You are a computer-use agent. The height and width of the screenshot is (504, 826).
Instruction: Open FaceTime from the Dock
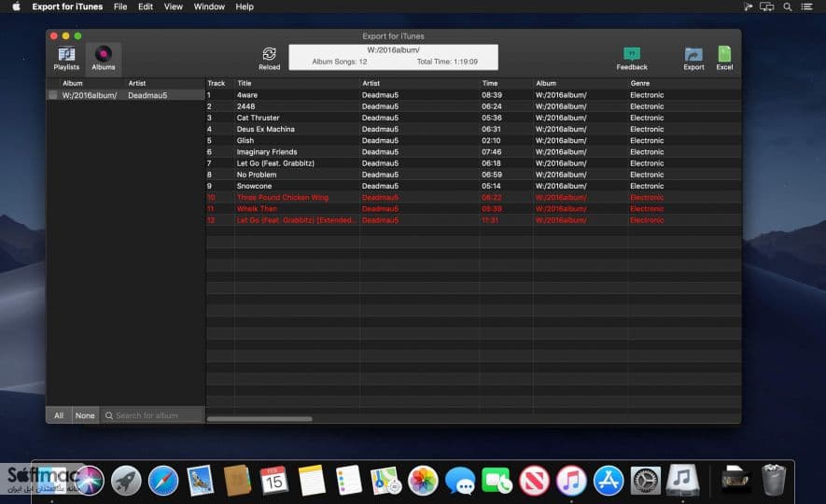click(497, 481)
